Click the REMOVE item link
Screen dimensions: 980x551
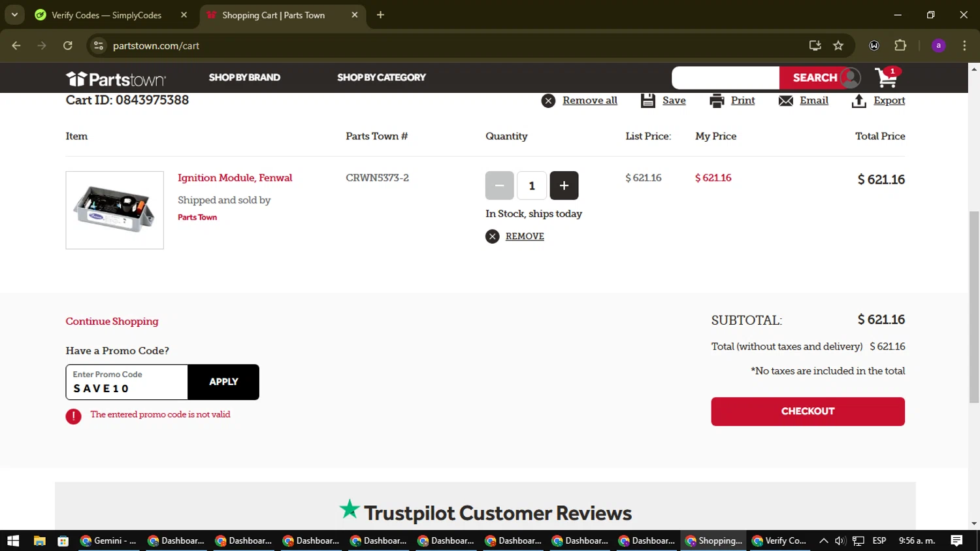tap(525, 237)
